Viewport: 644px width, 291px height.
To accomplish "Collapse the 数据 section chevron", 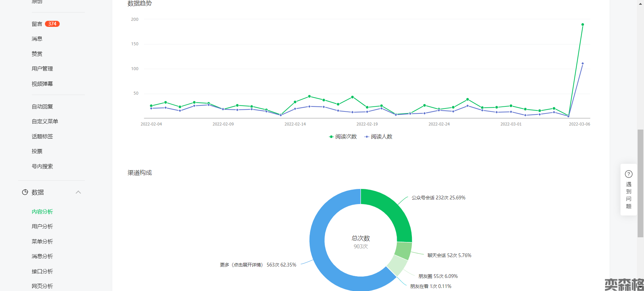I will [x=78, y=192].
